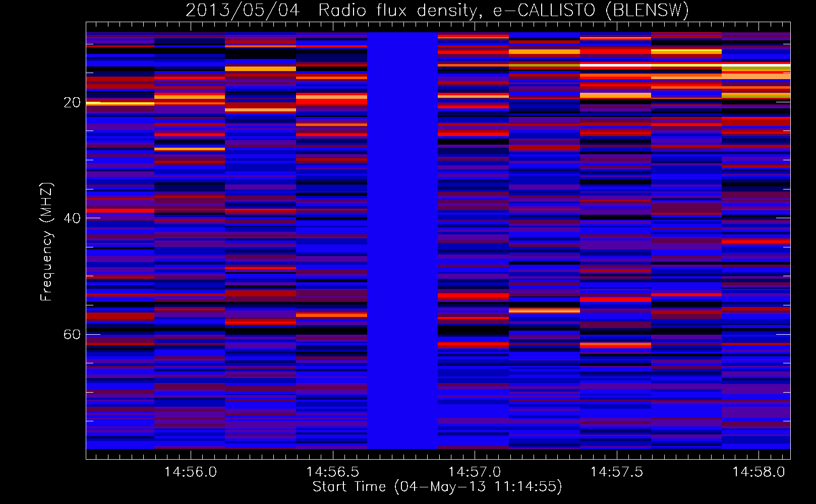
Task: Click the 14:58.0 time tick label
Action: click(759, 472)
